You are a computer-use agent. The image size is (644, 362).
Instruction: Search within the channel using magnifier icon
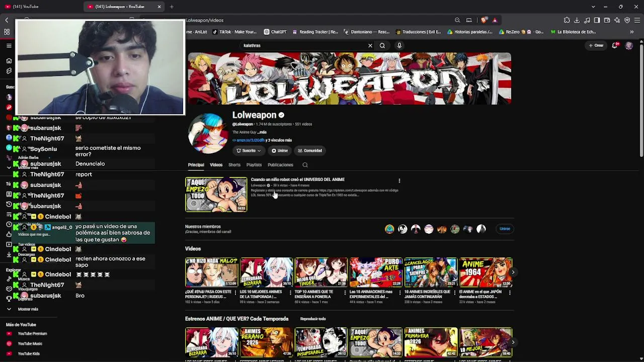305,165
